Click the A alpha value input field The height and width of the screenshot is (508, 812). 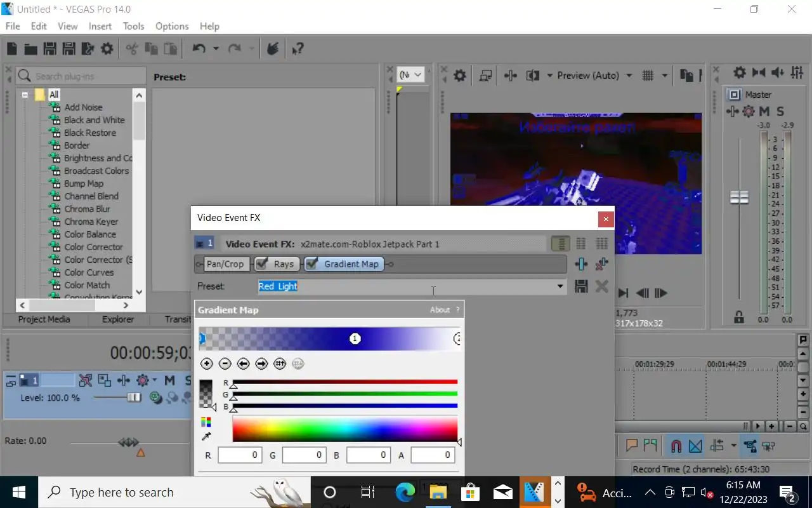click(433, 455)
